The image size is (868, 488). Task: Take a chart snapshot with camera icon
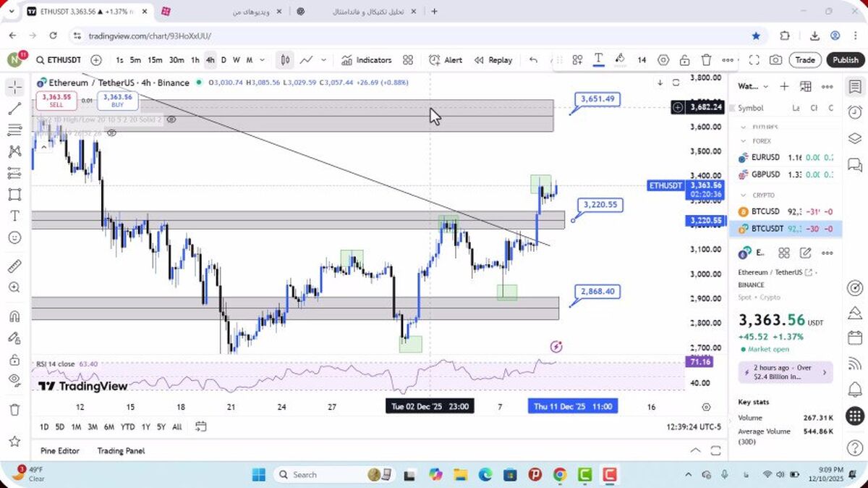(x=775, y=60)
